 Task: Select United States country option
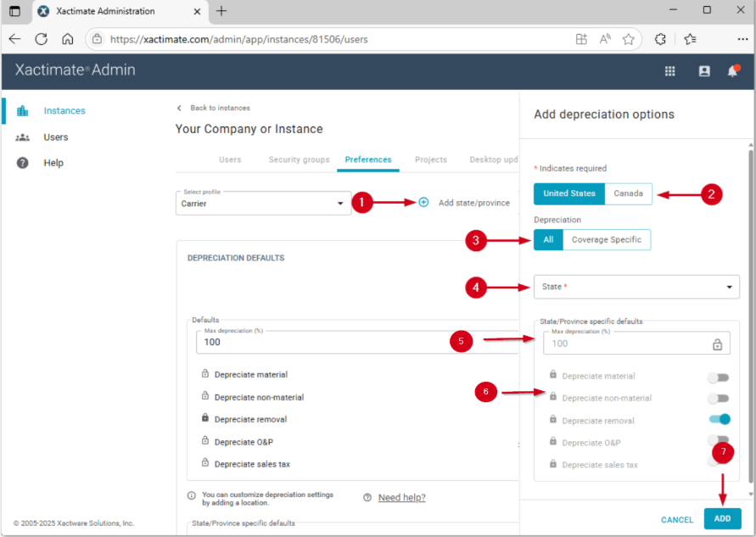(x=569, y=193)
